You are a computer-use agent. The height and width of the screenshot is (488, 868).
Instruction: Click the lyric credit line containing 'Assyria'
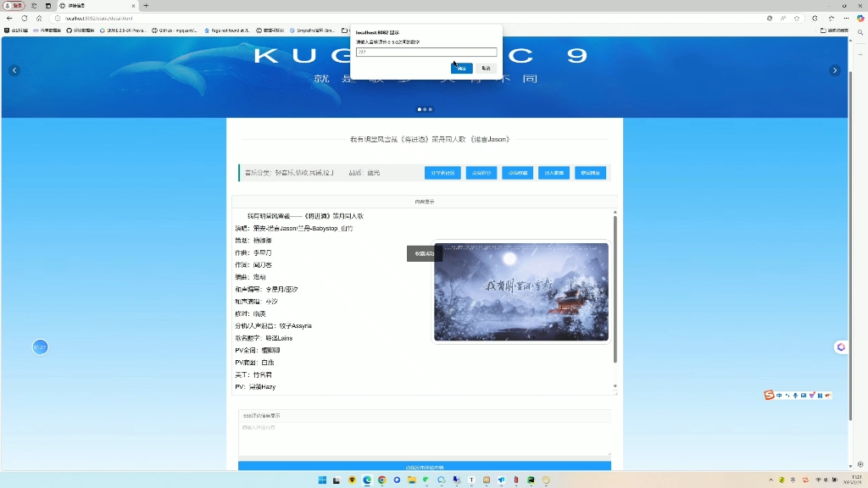click(274, 326)
